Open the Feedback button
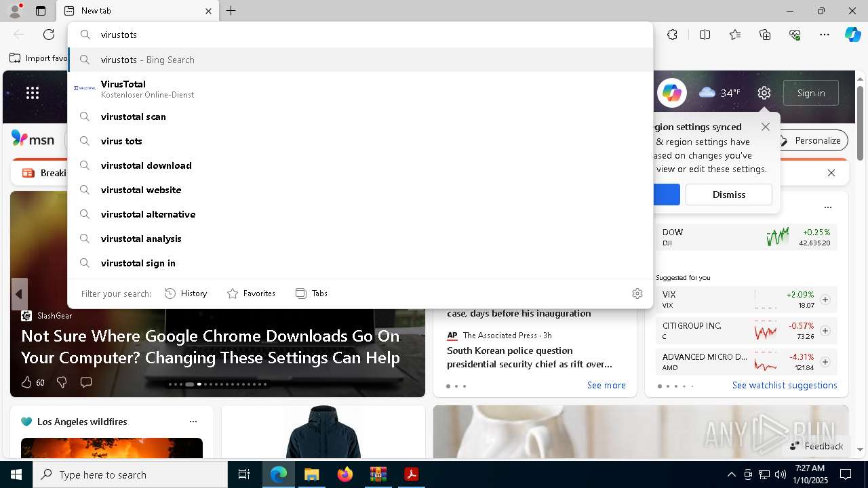 click(816, 446)
